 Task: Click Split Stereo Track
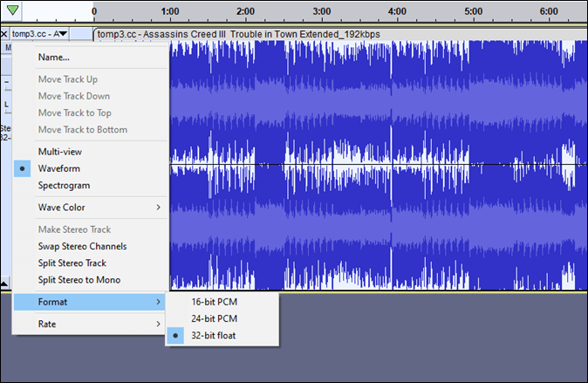[x=72, y=263]
